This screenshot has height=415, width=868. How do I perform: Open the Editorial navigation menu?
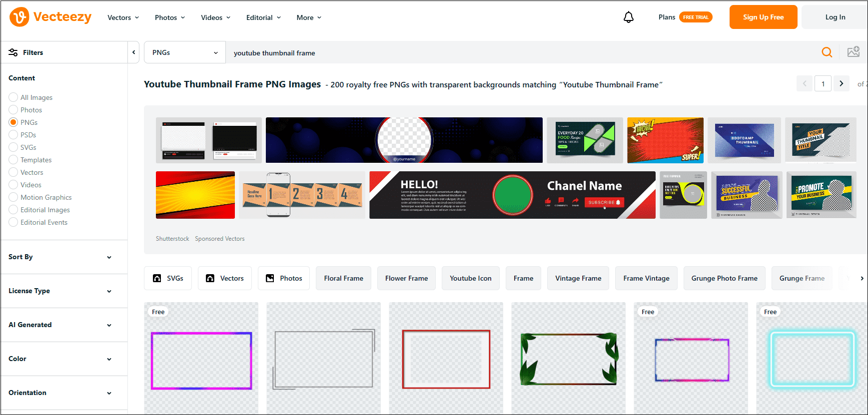coord(264,17)
